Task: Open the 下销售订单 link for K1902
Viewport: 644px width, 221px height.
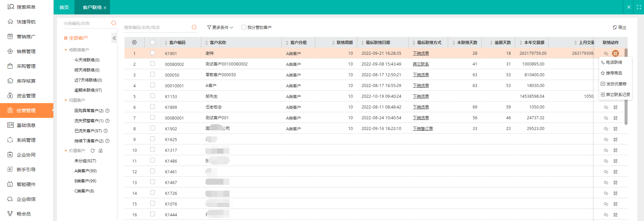Action: tap(423, 129)
